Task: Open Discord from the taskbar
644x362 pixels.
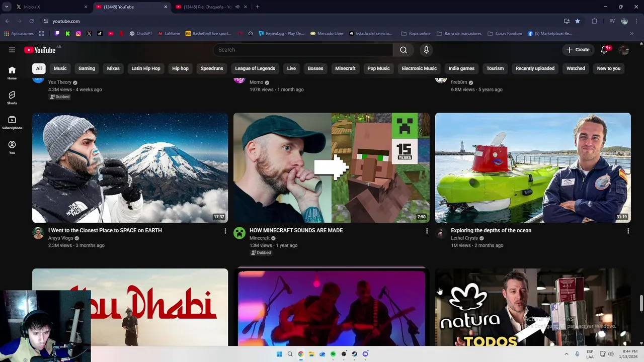Action: (x=365, y=354)
